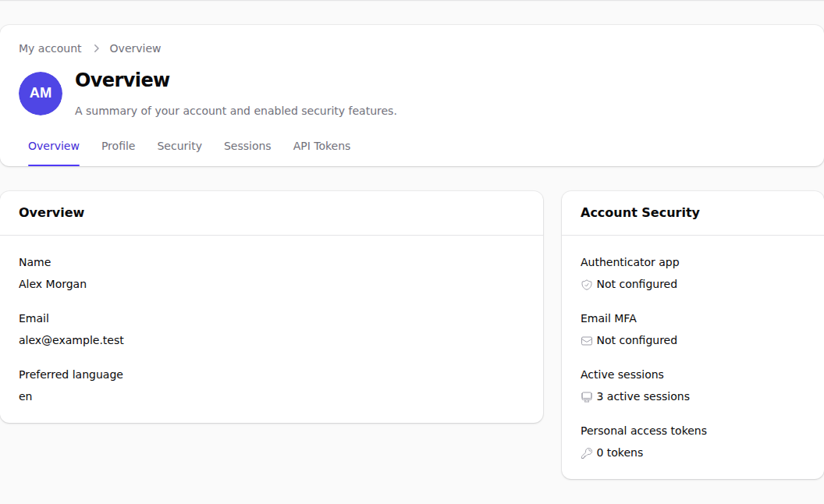
Task: Click the Overview breadcrumb item
Action: [135, 48]
